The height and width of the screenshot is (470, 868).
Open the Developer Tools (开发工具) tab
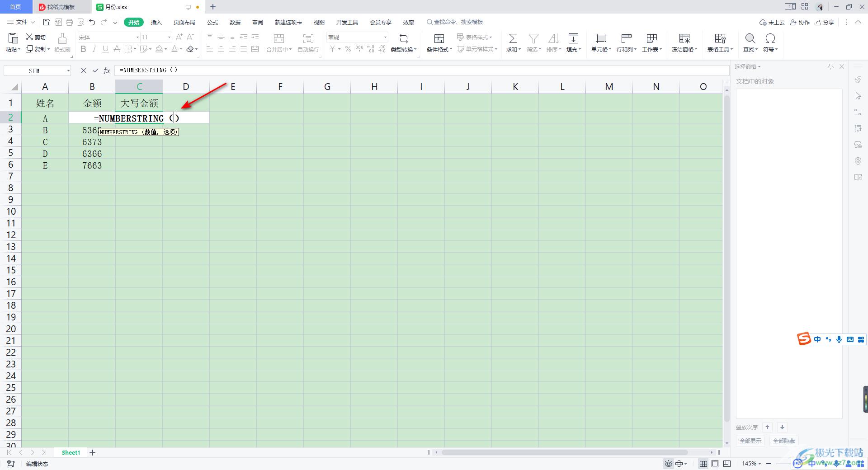[x=347, y=22]
